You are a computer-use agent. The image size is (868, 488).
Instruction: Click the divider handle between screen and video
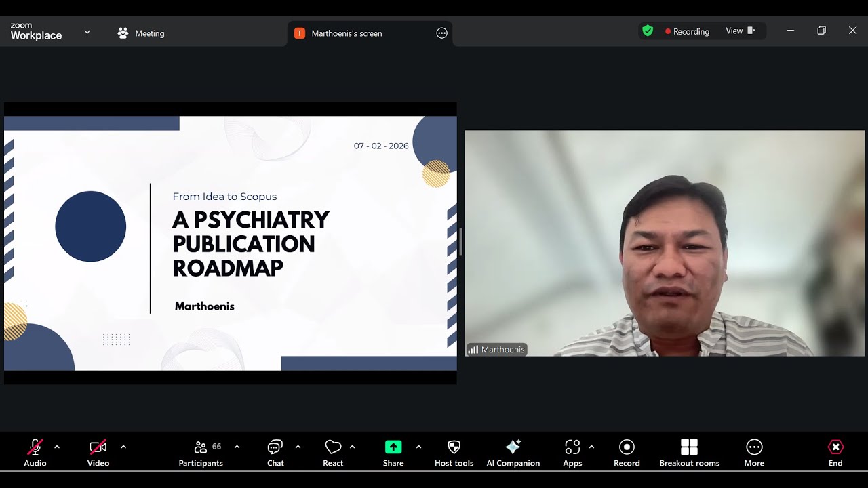pyautogui.click(x=460, y=242)
